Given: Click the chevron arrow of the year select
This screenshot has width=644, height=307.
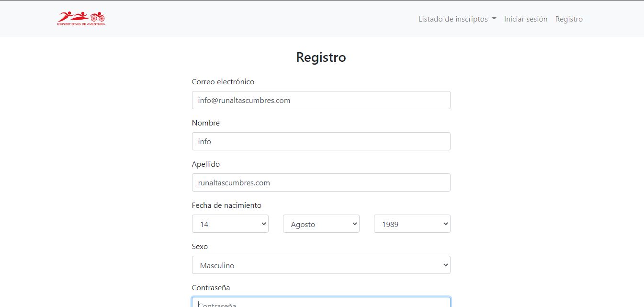Looking at the screenshot, I should click(445, 224).
